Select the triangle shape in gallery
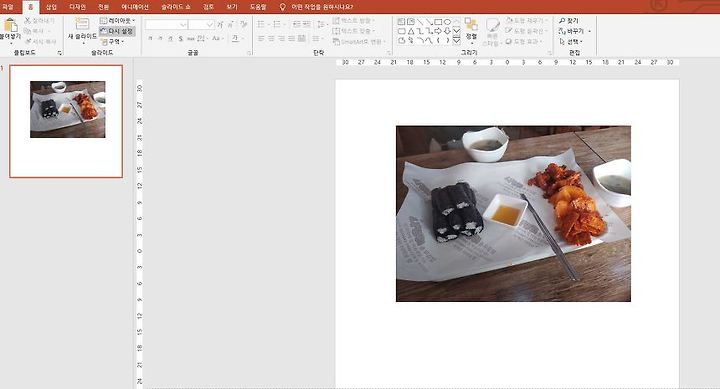This screenshot has height=389, width=720. pyautogui.click(x=411, y=31)
